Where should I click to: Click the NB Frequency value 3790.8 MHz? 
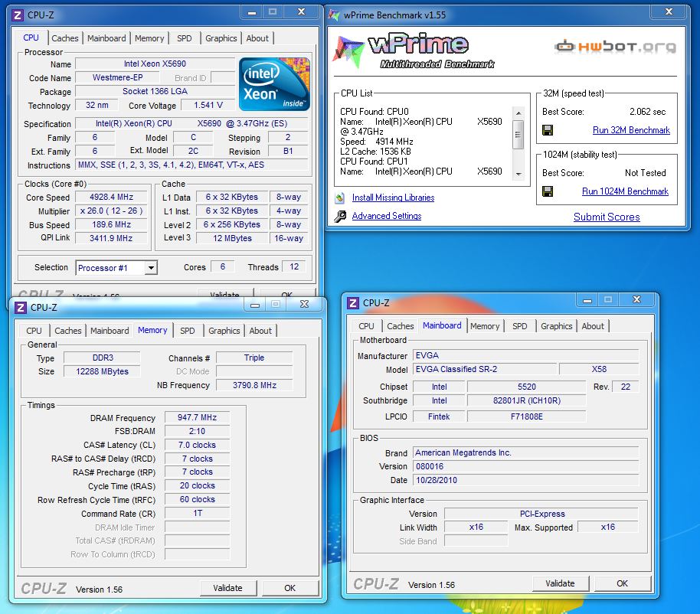pyautogui.click(x=254, y=385)
